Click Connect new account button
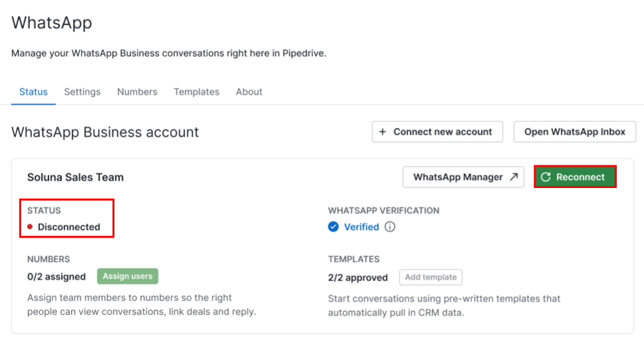 [x=438, y=131]
